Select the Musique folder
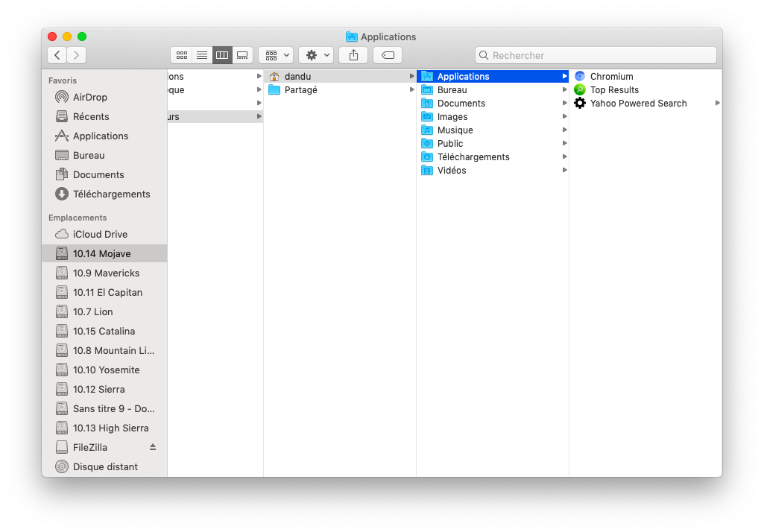764x532 pixels. tap(493, 130)
